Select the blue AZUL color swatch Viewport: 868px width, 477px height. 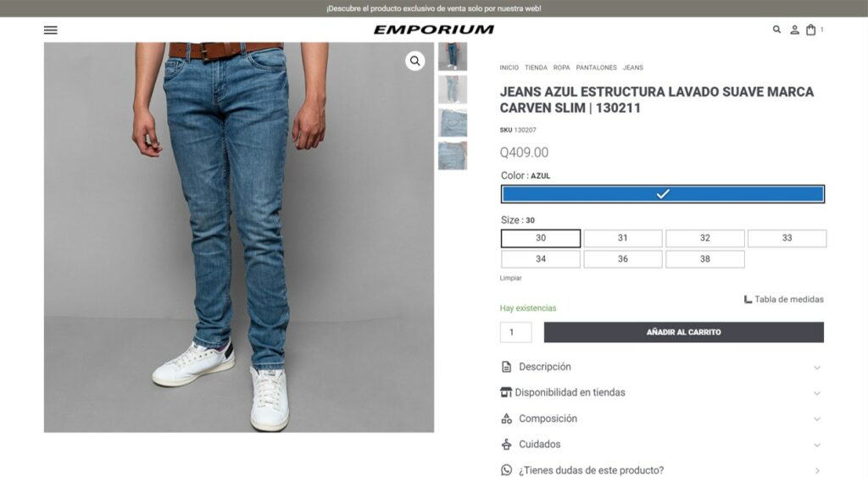(663, 194)
